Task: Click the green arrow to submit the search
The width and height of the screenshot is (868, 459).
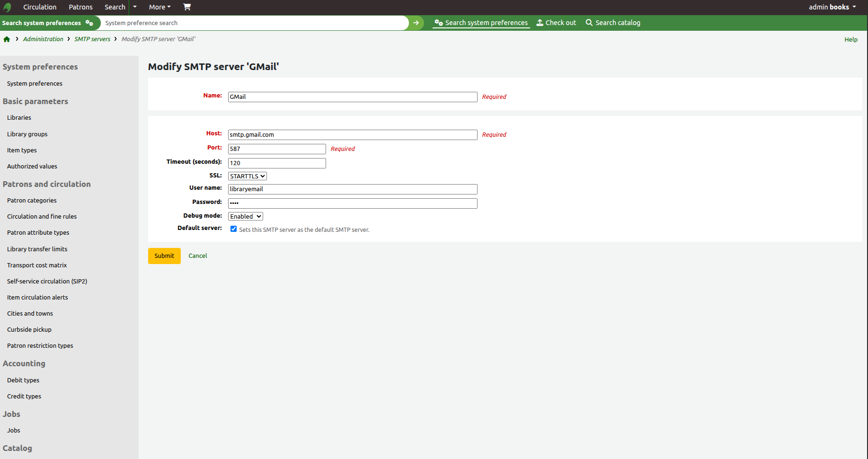Action: coord(416,23)
